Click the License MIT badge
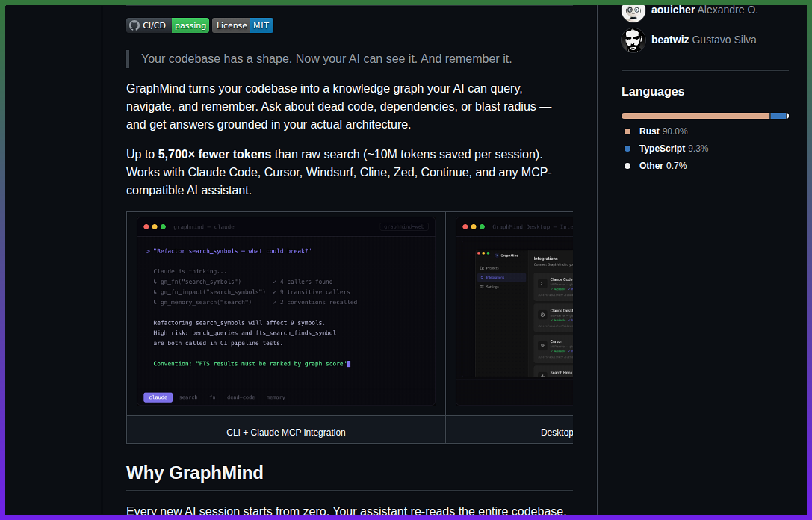The width and height of the screenshot is (812, 520). (x=242, y=25)
